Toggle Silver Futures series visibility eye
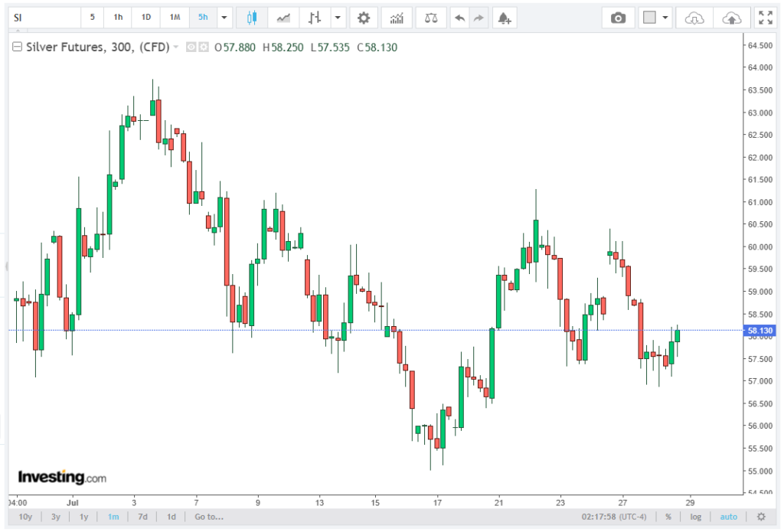Image resolution: width=784 pixels, height=532 pixels. click(x=191, y=47)
